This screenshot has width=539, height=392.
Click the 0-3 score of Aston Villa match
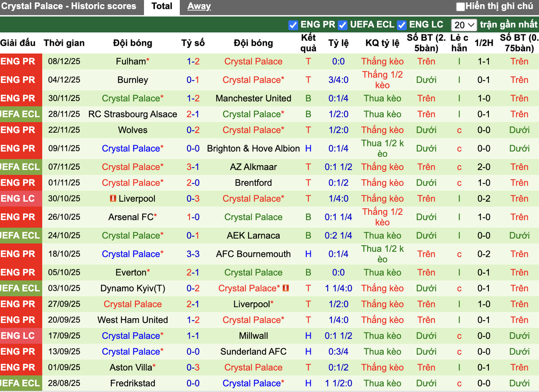(x=193, y=368)
